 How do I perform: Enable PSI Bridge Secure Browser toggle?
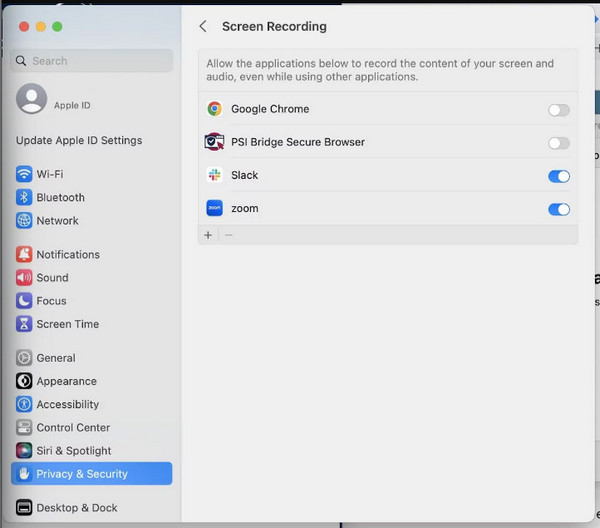point(558,143)
